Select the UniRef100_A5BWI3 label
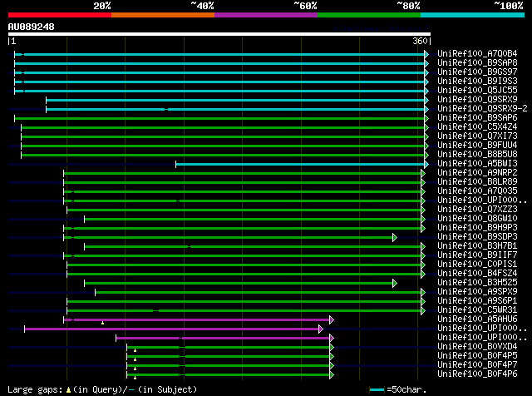 tap(477, 163)
